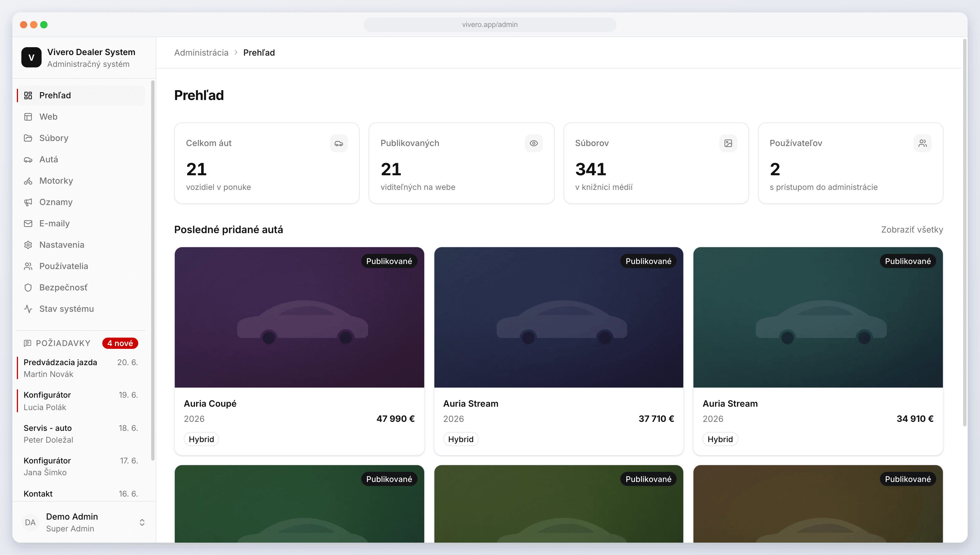Open Používatelia in the sidebar
This screenshot has width=980, height=555.
click(81, 266)
